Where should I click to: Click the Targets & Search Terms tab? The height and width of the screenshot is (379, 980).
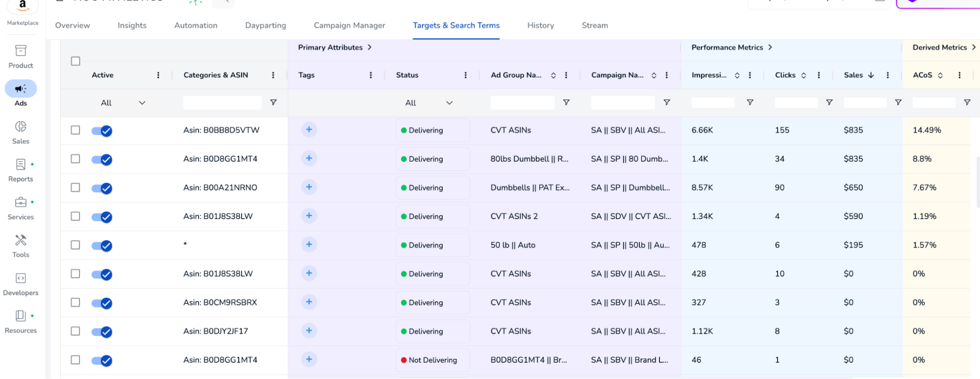[x=456, y=25]
